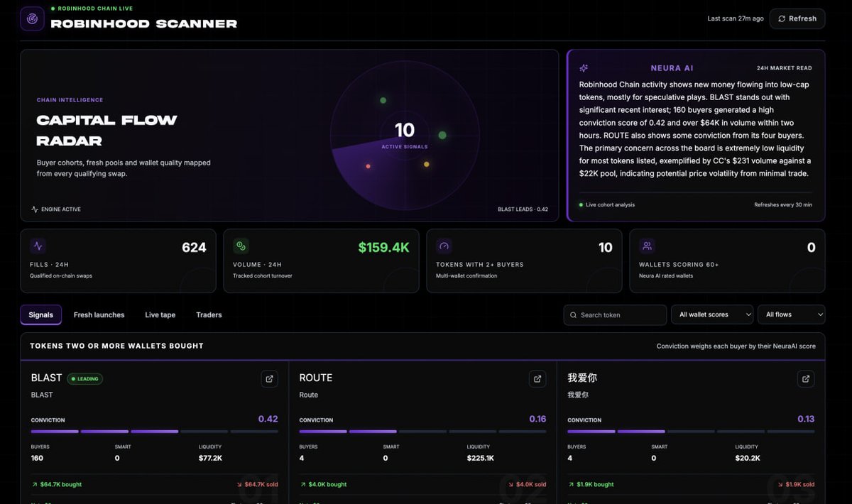The width and height of the screenshot is (852, 504).
Task: Click the 10 Active Signals radar center
Action: (405, 133)
